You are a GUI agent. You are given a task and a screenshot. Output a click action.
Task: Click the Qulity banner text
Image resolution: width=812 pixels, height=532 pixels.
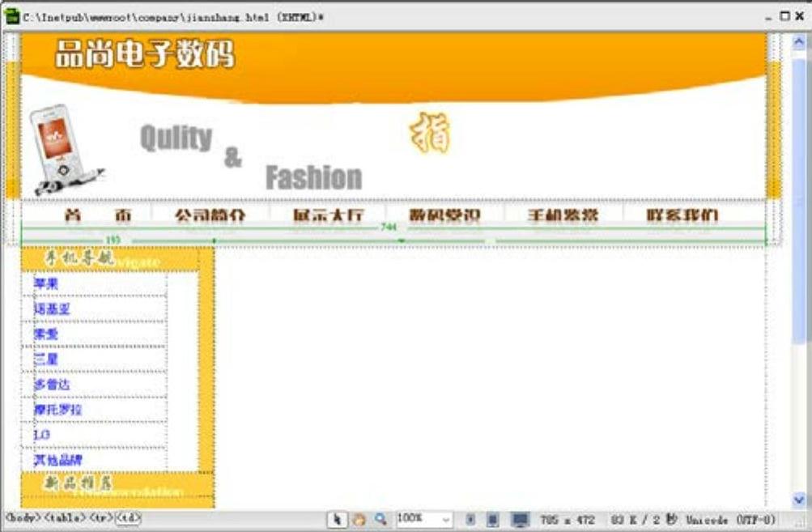point(176,138)
